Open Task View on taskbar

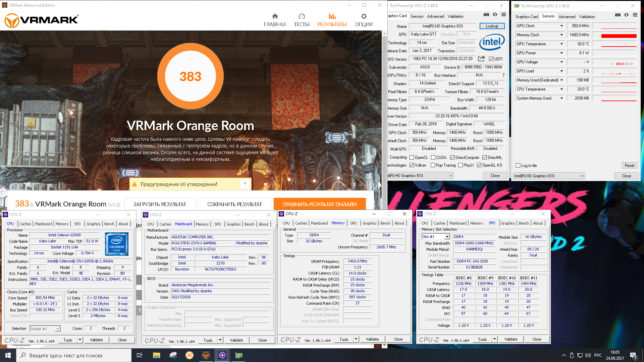point(140,355)
